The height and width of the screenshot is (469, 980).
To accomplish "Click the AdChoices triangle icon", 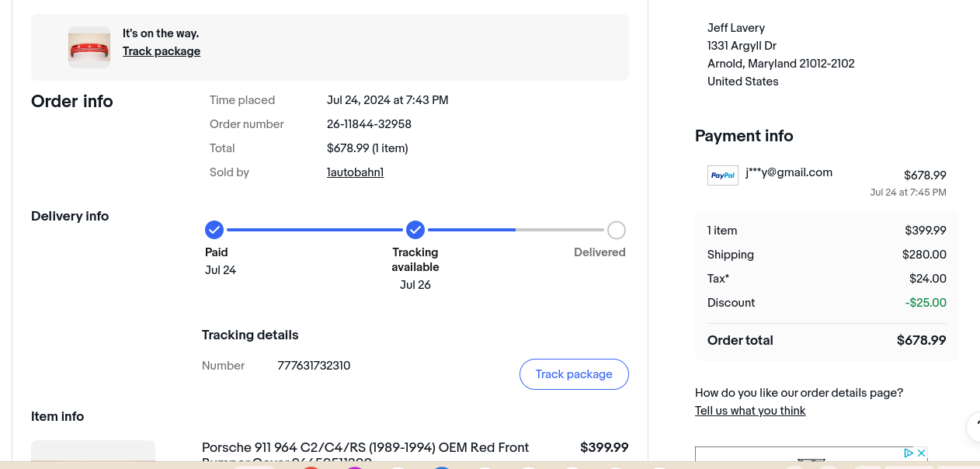I will 908,453.
